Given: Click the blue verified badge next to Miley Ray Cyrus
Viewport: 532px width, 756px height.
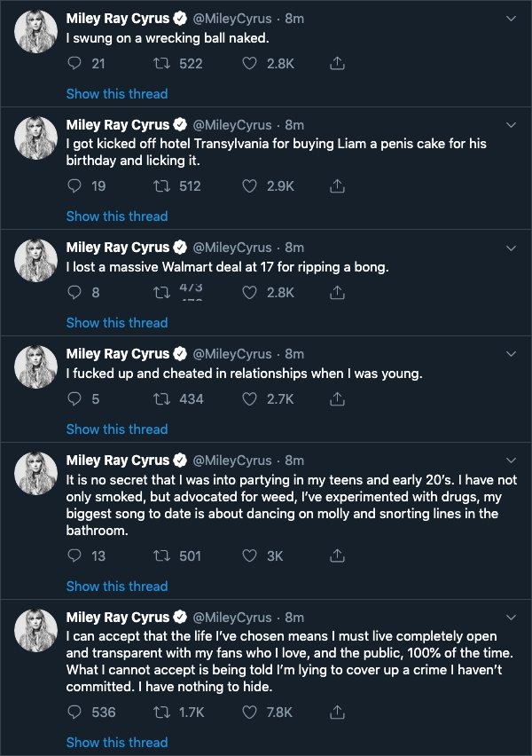Looking at the screenshot, I should coord(181,18).
